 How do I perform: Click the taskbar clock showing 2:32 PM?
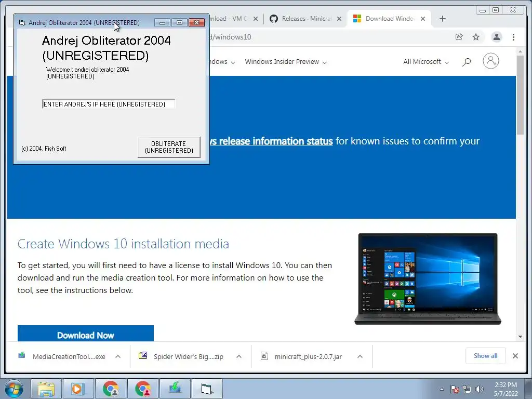click(x=506, y=389)
